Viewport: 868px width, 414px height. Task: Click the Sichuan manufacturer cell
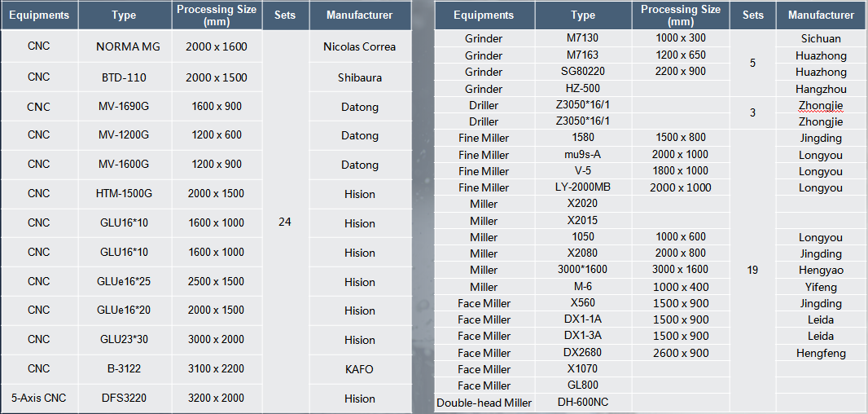(x=821, y=38)
